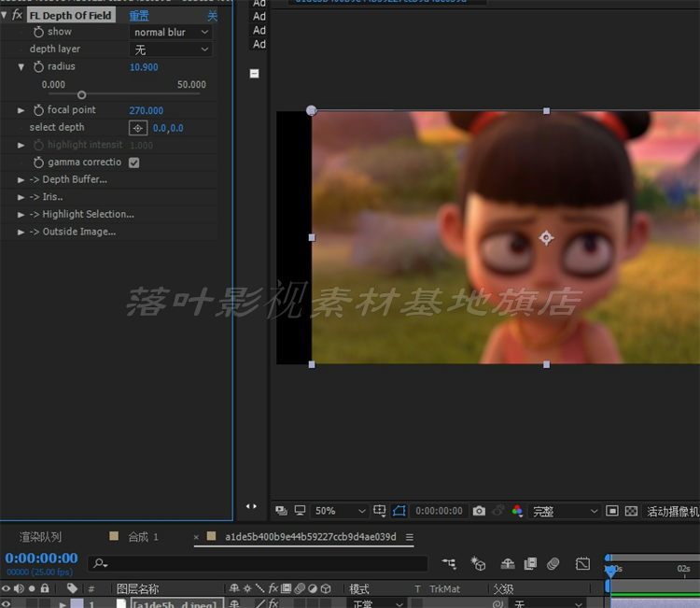The image size is (700, 608).
Task: Open the 活动摄像机 camera view dropdown
Action: (x=673, y=512)
